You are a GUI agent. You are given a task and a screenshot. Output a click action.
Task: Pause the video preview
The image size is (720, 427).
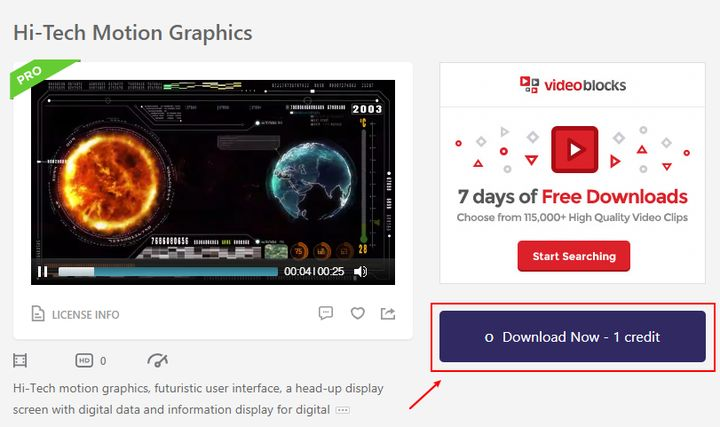[42, 271]
